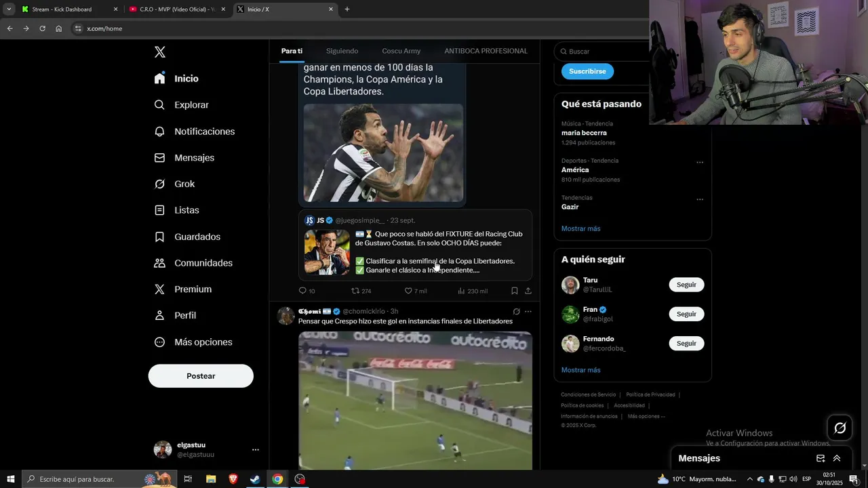This screenshot has width=868, height=488.
Task: Open Perfil in the sidebar
Action: coord(175,316)
